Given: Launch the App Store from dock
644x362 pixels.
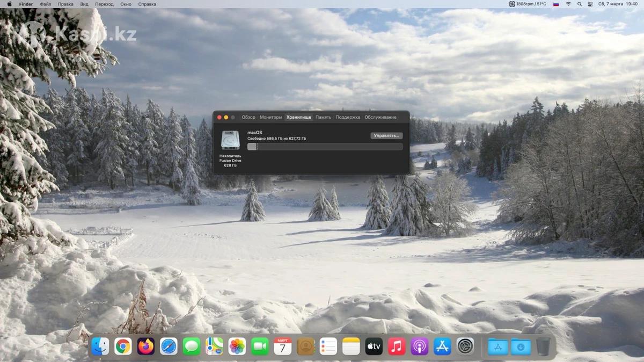Looking at the screenshot, I should (442, 346).
